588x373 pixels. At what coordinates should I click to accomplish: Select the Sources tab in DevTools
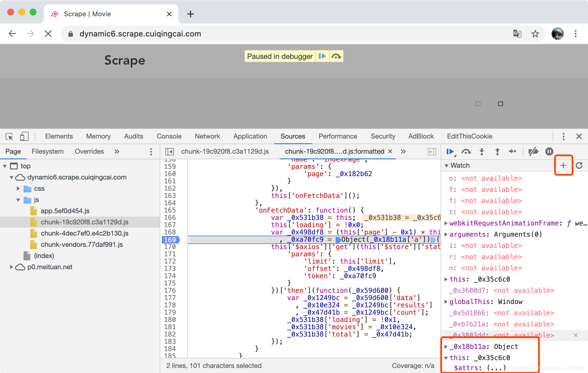pyautogui.click(x=293, y=136)
